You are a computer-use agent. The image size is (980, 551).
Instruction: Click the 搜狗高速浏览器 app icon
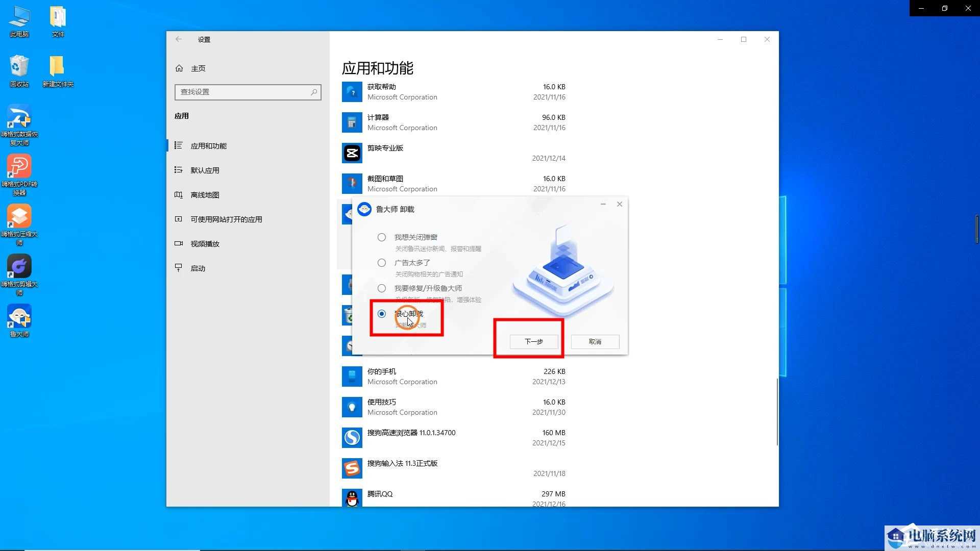(352, 438)
